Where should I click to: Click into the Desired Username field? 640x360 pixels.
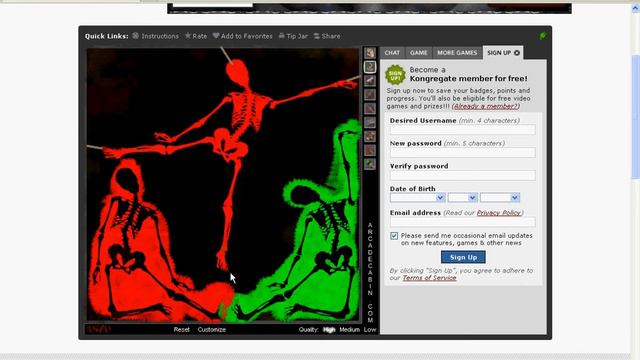tap(462, 130)
